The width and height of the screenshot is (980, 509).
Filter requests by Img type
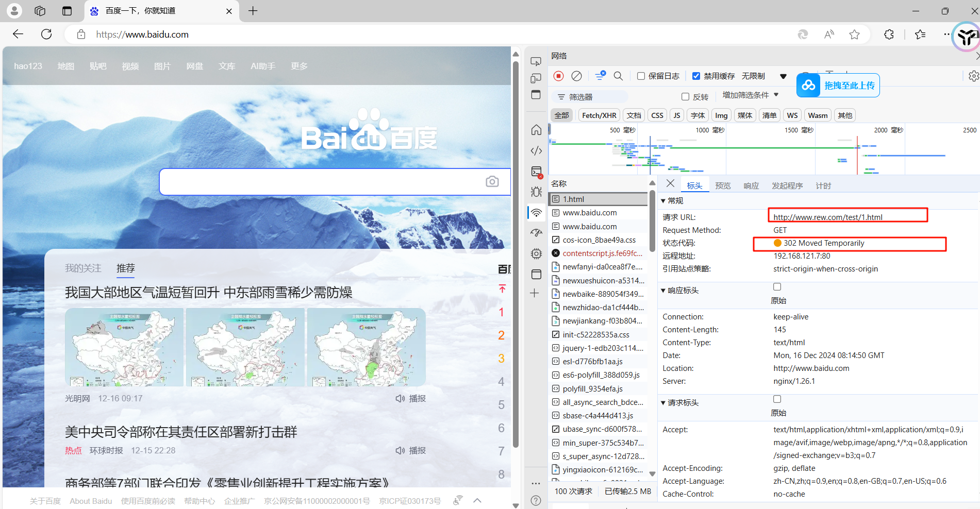point(721,115)
